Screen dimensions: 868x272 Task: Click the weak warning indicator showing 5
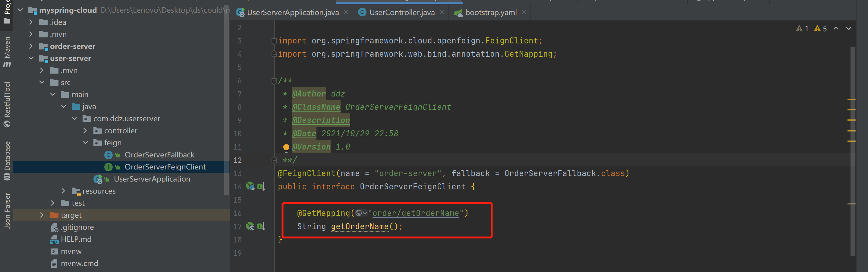tap(820, 29)
